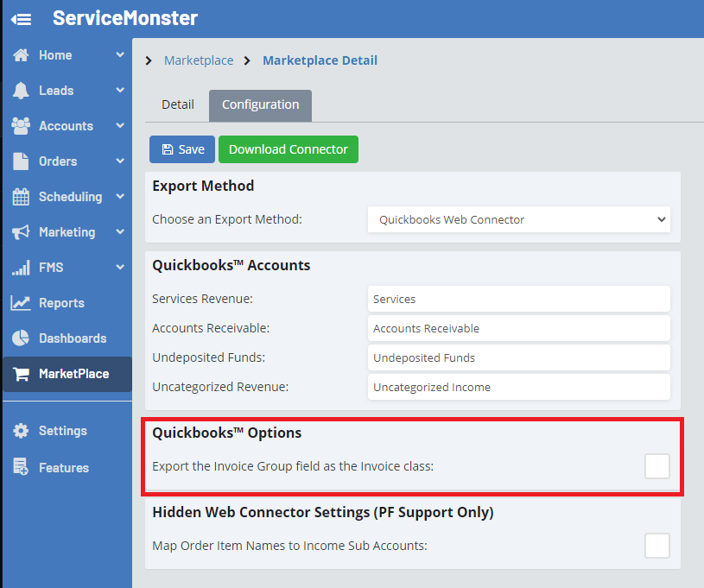Image resolution: width=704 pixels, height=588 pixels.
Task: Click the Home house icon
Action: pos(21,55)
